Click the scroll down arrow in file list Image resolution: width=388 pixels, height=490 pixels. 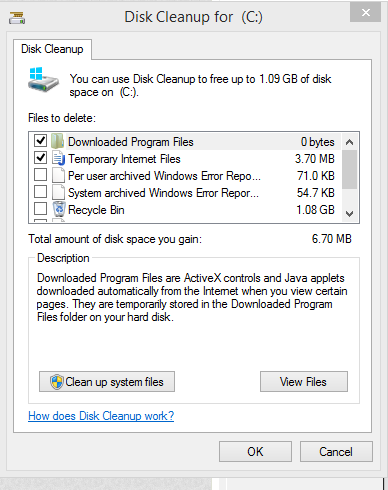[349, 213]
